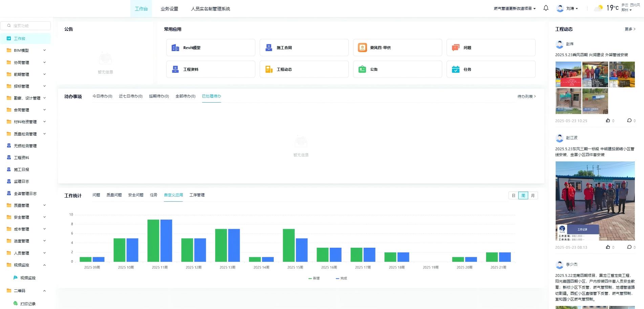
Task: Open the 任务 calendar icon
Action: pos(456,69)
